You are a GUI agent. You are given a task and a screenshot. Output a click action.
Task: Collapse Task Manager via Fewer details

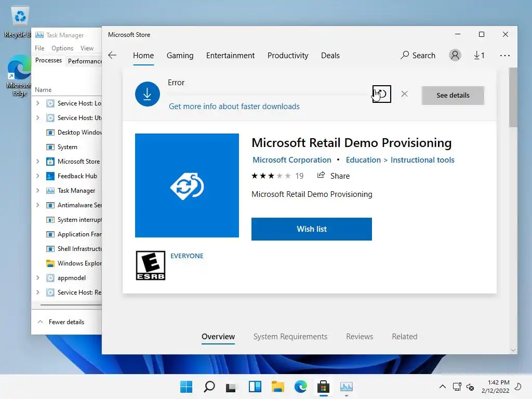click(61, 322)
